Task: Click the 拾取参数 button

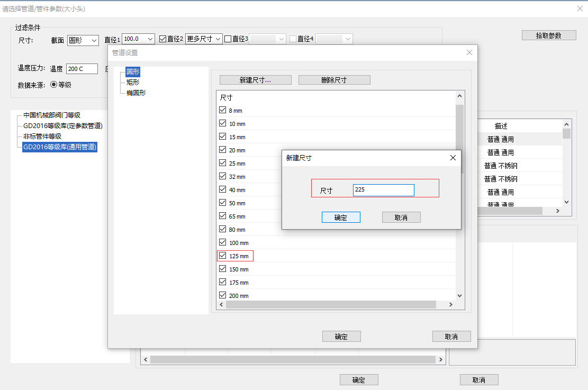Action: pyautogui.click(x=548, y=35)
